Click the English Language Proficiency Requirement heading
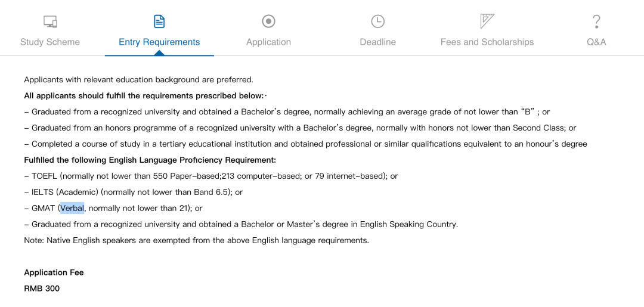Image resolution: width=644 pixels, height=307 pixels. tap(150, 160)
